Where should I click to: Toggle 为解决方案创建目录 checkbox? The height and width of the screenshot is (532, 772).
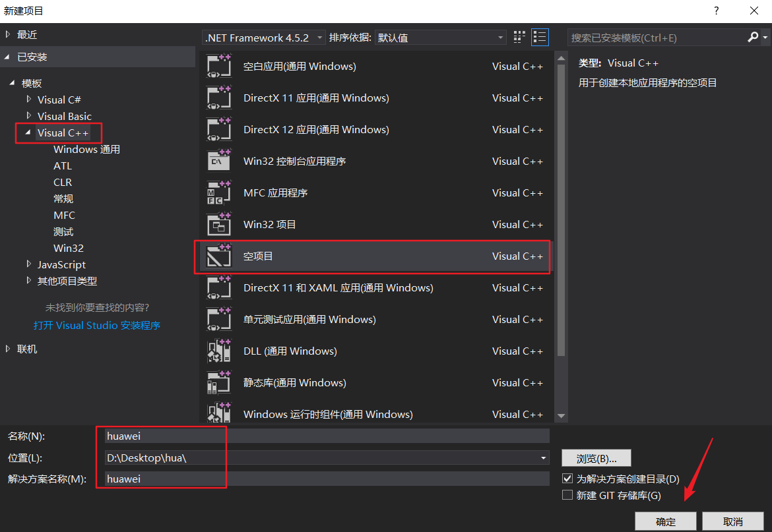coord(567,479)
